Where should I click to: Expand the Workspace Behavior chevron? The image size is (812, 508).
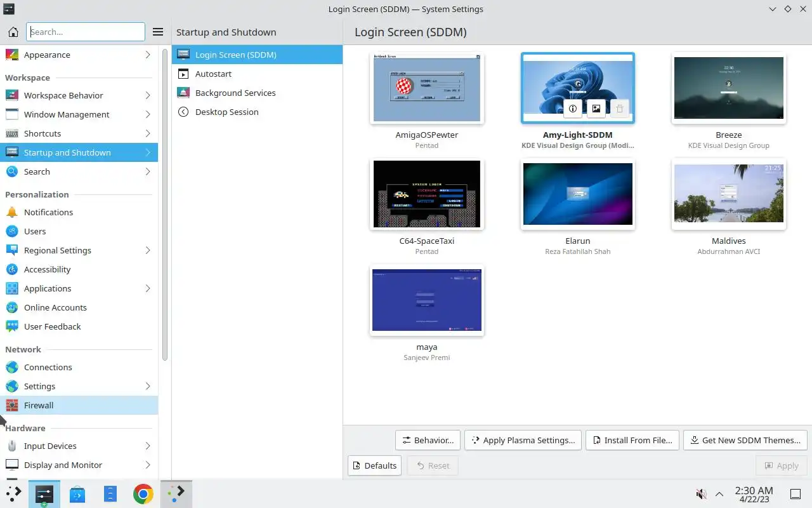[148, 95]
